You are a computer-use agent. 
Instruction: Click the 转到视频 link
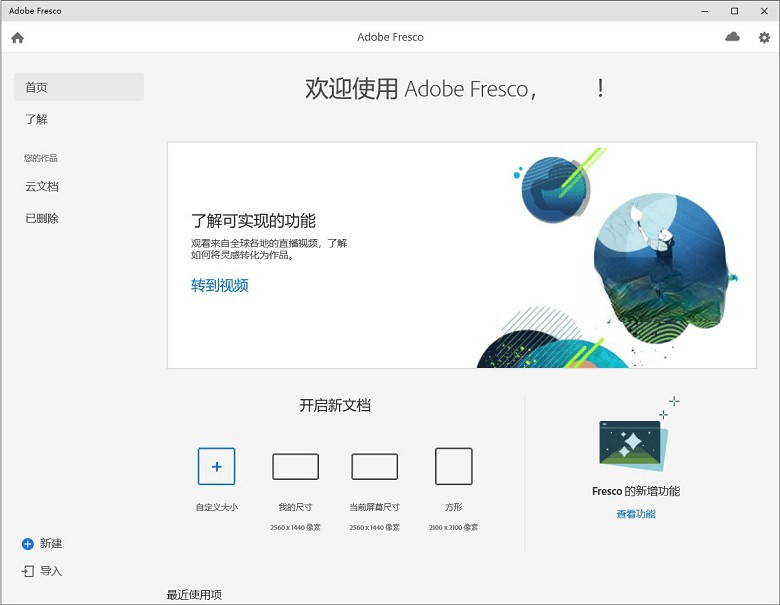tap(220, 285)
